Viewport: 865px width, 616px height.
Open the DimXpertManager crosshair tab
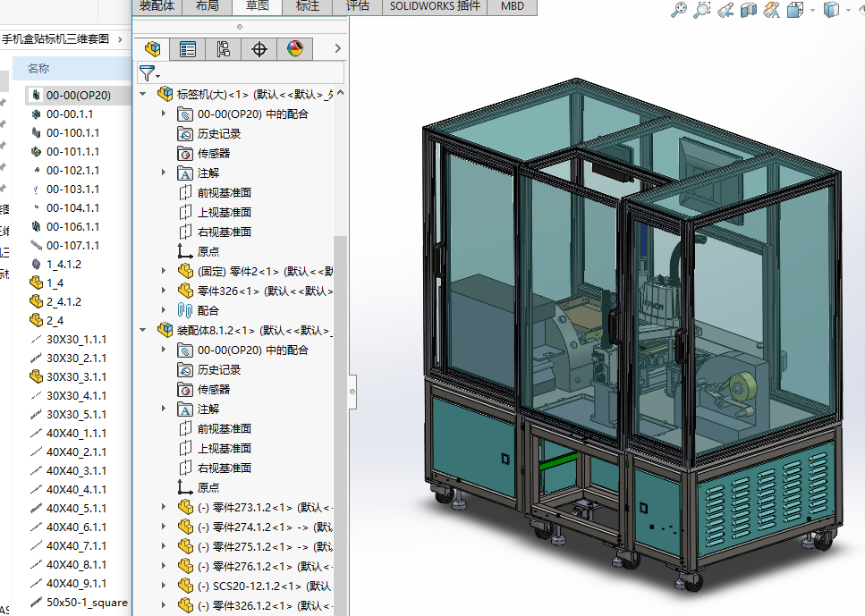[259, 49]
